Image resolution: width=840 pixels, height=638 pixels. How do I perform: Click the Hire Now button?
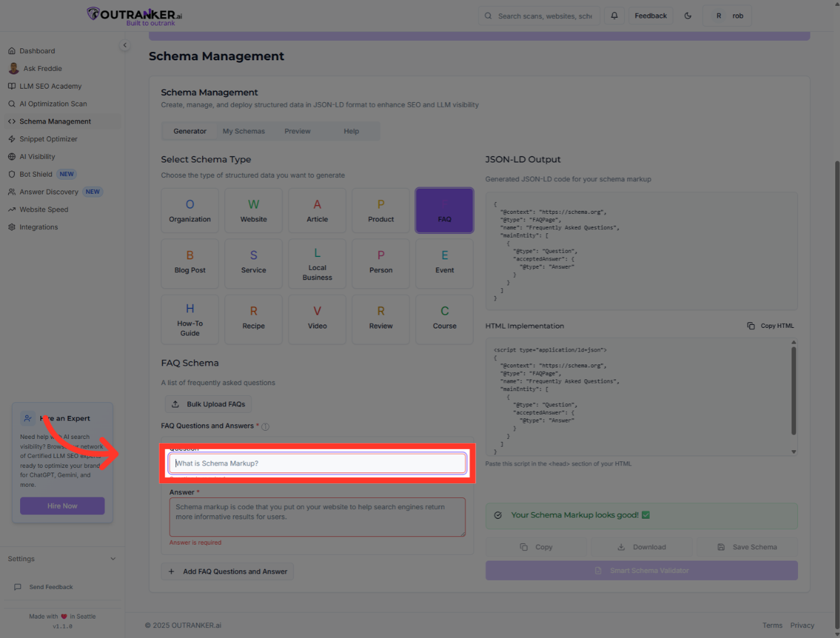click(x=62, y=506)
